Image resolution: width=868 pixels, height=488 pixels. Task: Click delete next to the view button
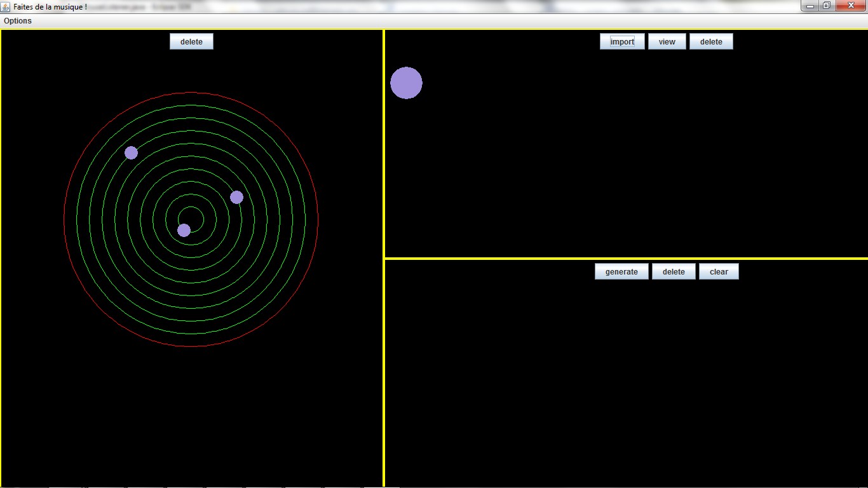click(x=711, y=41)
